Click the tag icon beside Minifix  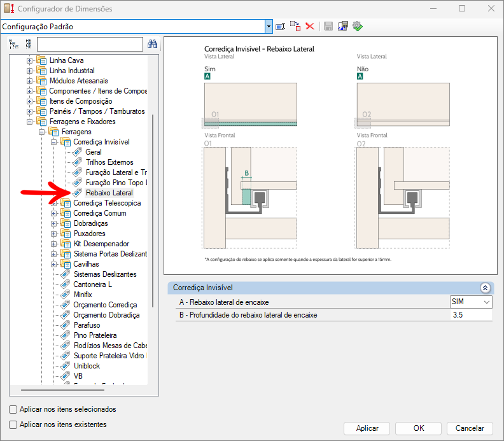(x=66, y=295)
